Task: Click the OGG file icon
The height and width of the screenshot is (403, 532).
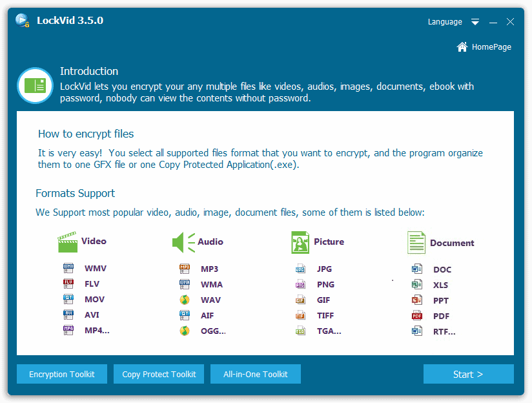Action: [185, 331]
